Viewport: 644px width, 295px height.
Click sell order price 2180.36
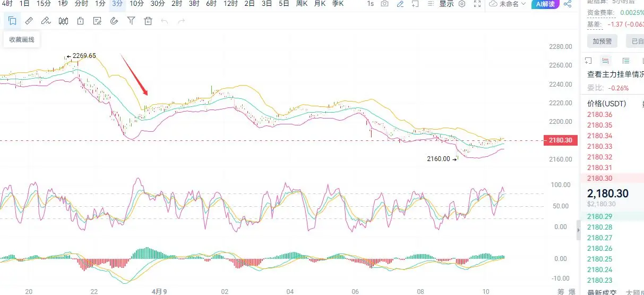pos(600,114)
